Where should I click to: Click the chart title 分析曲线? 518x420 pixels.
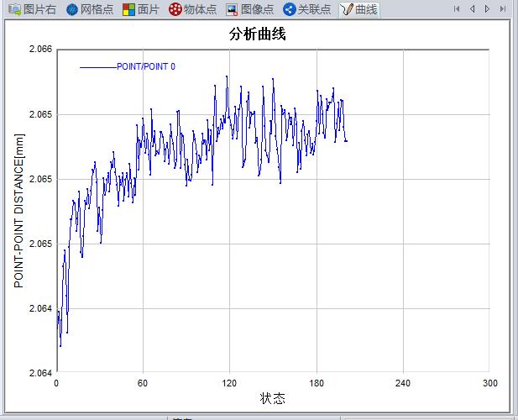coord(259,34)
